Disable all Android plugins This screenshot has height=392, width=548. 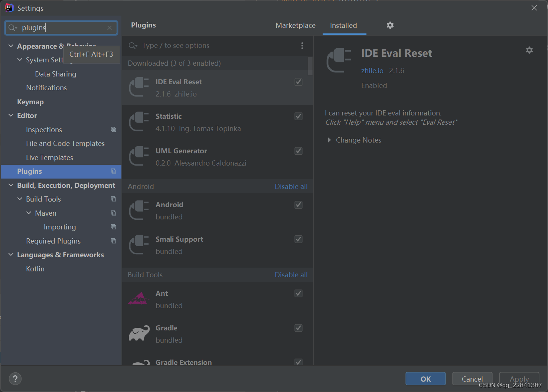pyautogui.click(x=291, y=186)
